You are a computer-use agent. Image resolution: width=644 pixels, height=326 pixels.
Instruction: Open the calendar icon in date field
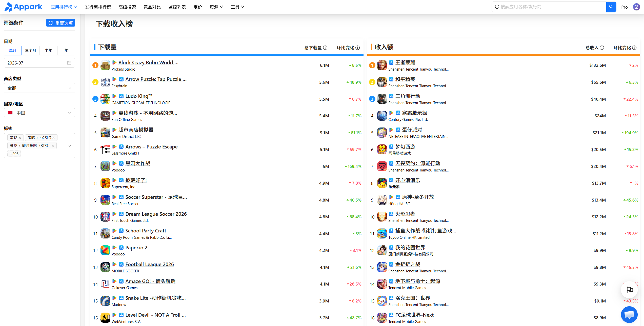69,63
